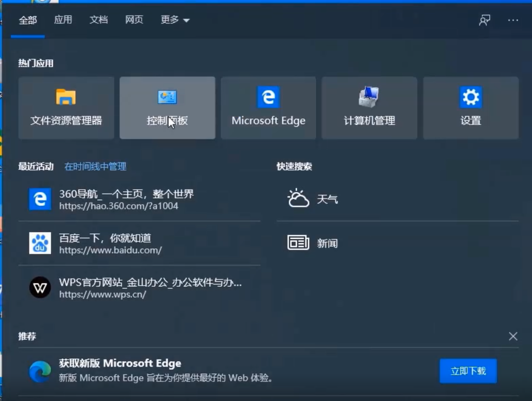Switch to the 网页 tab

[x=134, y=20]
